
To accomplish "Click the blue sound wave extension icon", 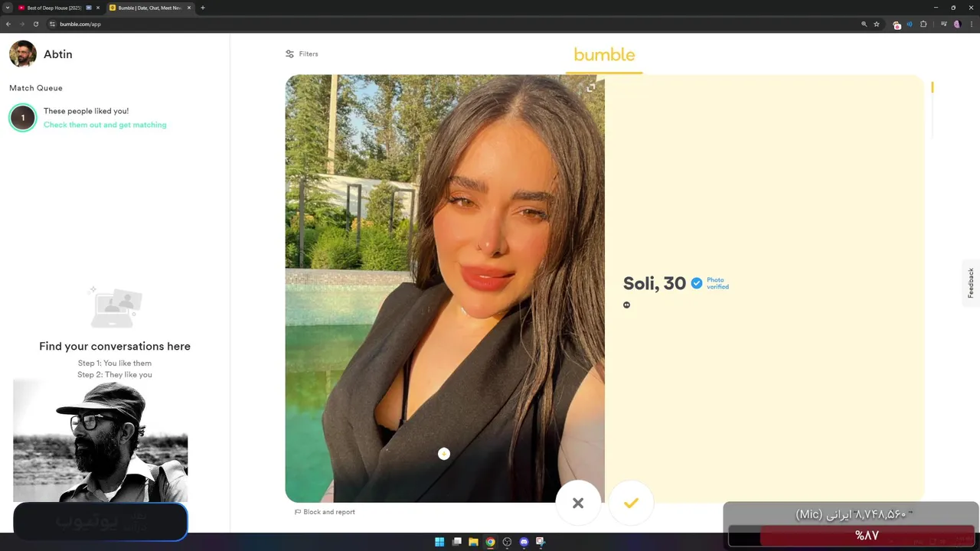I will coord(910,24).
